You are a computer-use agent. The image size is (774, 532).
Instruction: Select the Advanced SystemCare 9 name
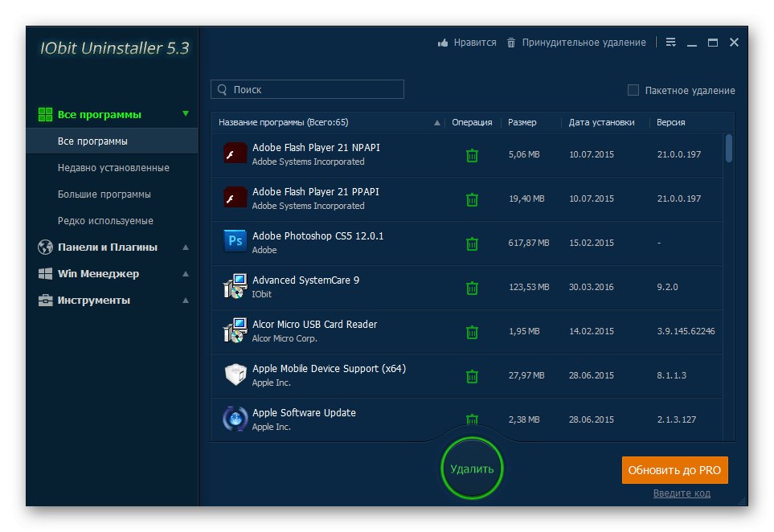pyautogui.click(x=305, y=280)
